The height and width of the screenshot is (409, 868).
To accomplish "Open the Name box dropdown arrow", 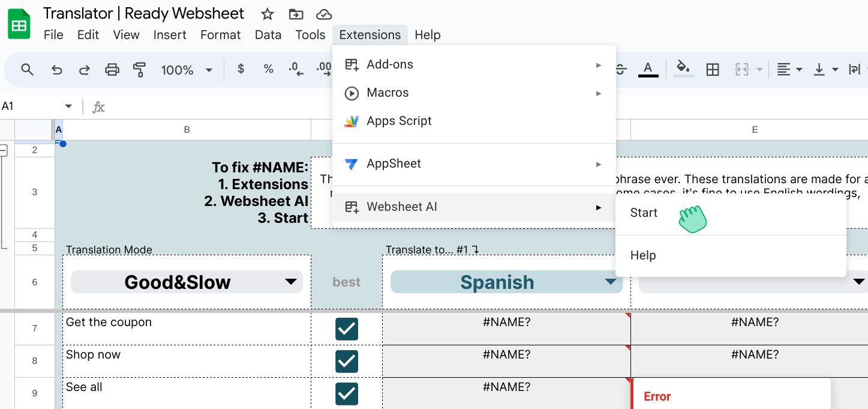I will pos(68,106).
